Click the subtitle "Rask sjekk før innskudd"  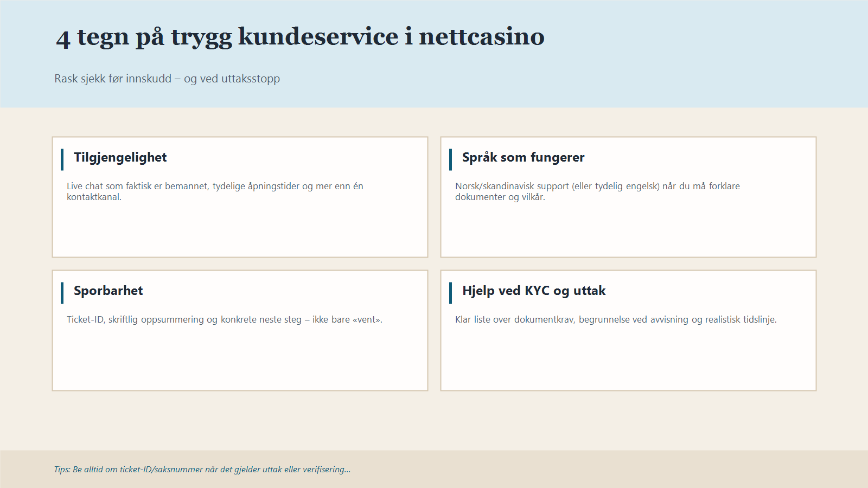coord(167,79)
